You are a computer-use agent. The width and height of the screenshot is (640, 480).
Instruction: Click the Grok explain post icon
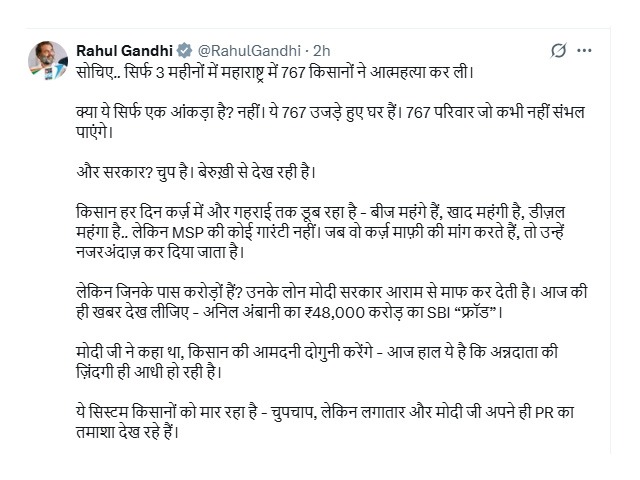tap(558, 51)
